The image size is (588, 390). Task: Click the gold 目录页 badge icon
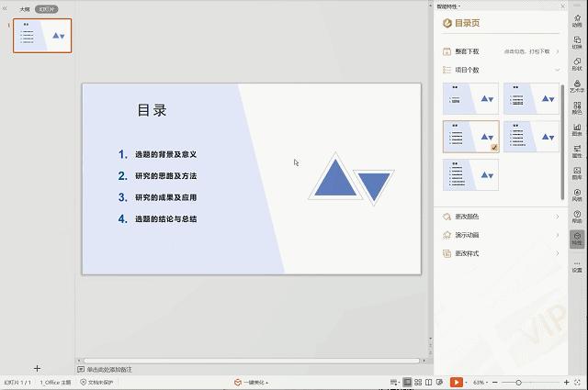click(447, 23)
